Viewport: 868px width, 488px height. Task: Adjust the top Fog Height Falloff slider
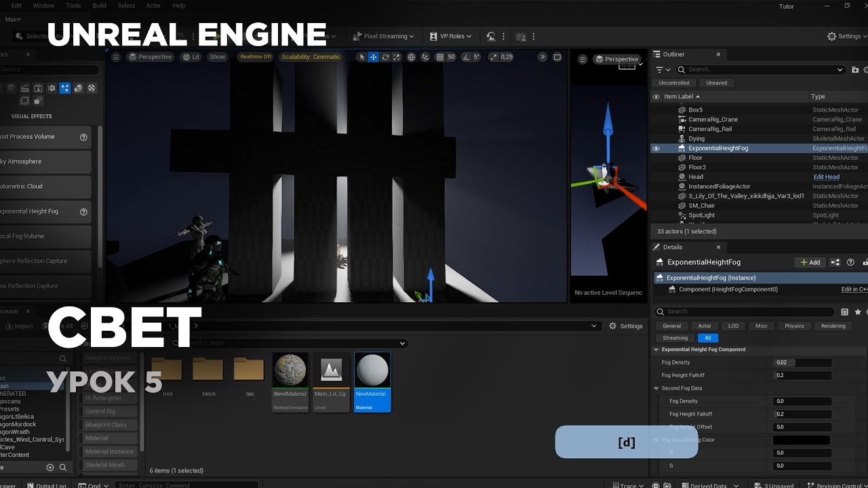tap(802, 375)
